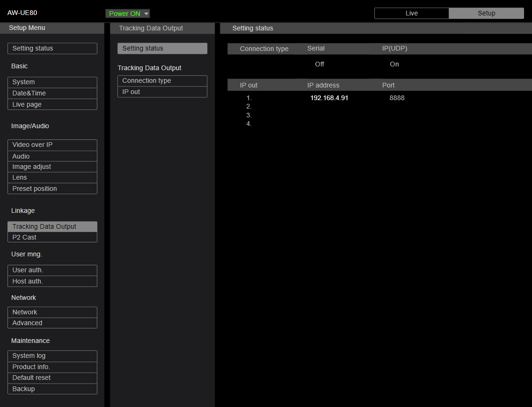This screenshot has height=407, width=532.
Task: Open Setting status in Setup Menu
Action: click(52, 48)
